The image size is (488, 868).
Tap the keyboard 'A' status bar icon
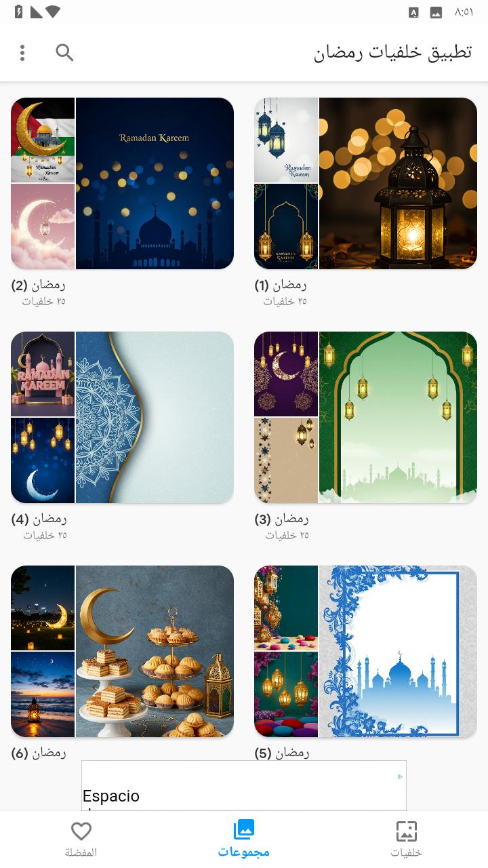(x=413, y=12)
